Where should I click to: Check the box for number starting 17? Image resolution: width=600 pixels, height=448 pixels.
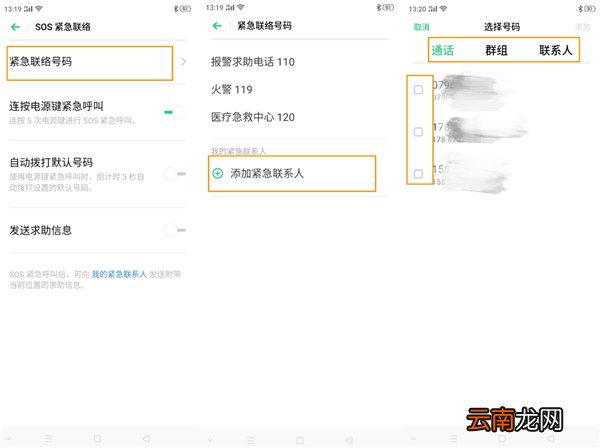(418, 132)
